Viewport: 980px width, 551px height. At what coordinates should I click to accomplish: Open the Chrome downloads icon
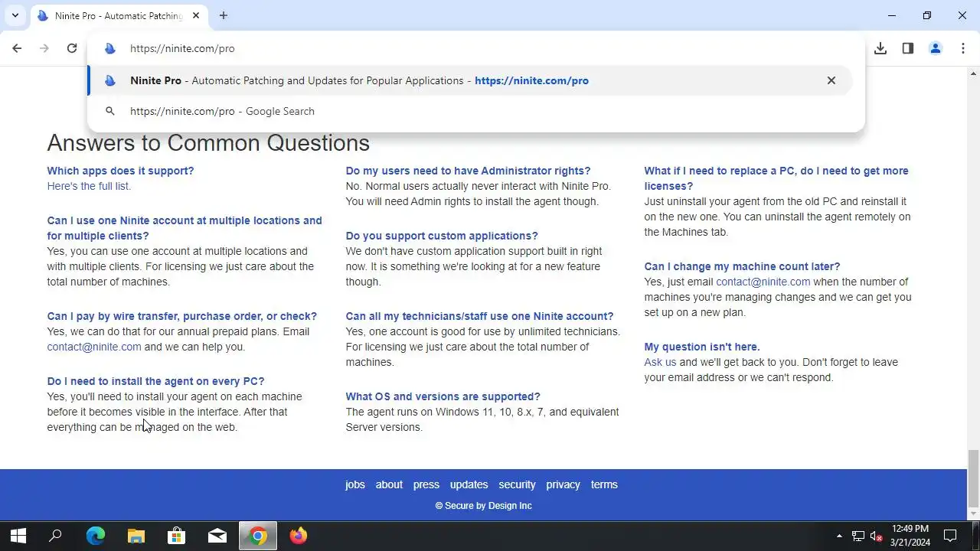(880, 48)
